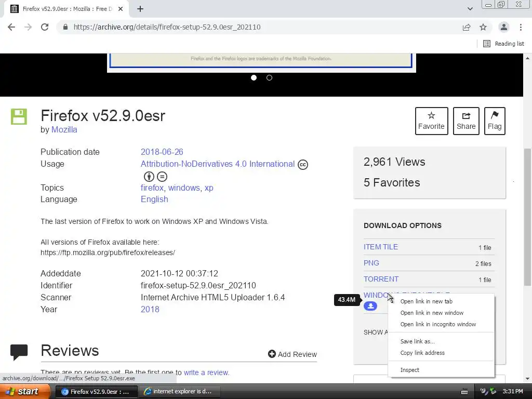Screen dimensions: 532x399
Task: Open Chrome's three-dot menu
Action: 521,27
